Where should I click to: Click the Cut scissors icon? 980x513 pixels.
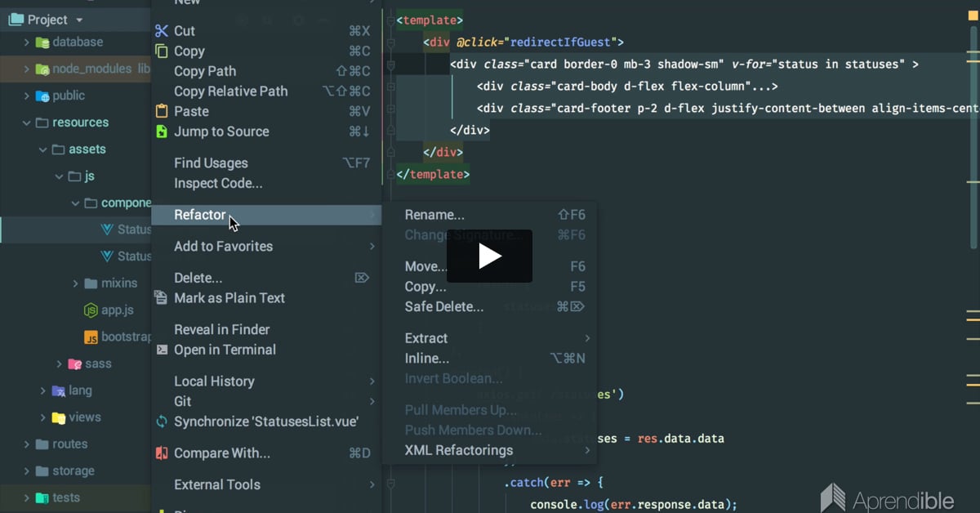[161, 31]
